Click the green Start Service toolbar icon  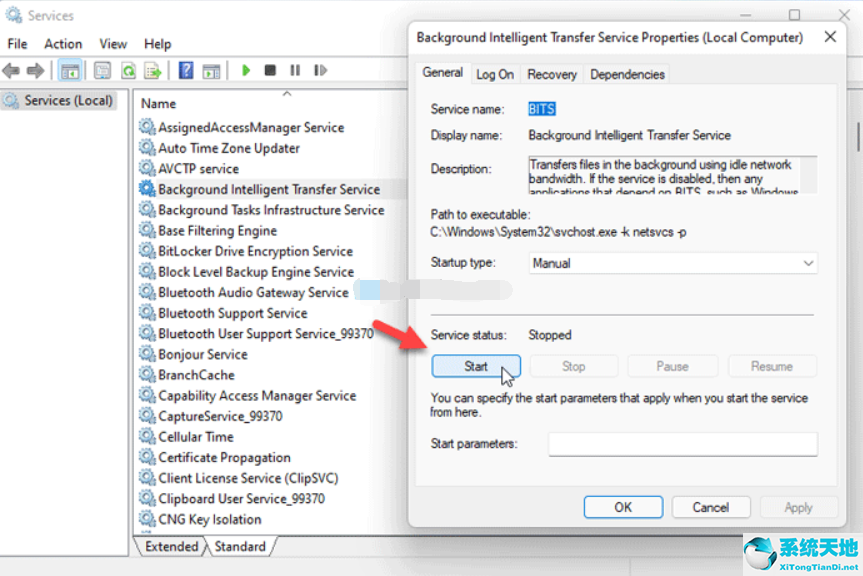coord(246,70)
